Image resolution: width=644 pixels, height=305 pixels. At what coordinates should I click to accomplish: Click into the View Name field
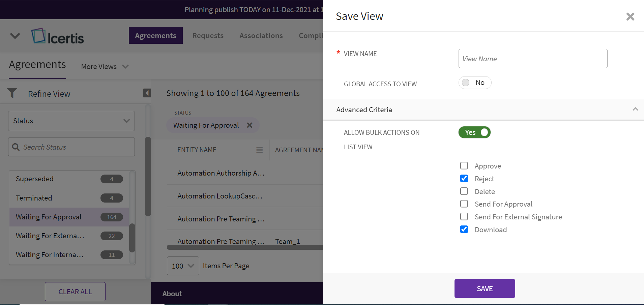532,59
